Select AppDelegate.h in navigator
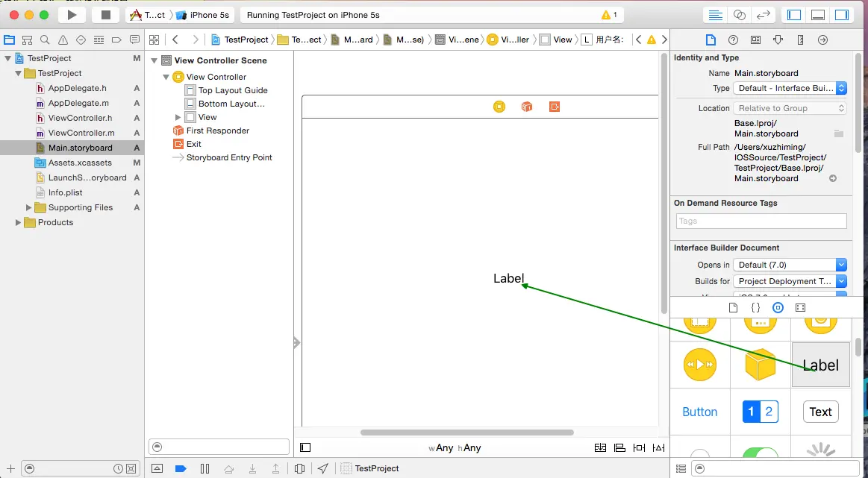Image resolution: width=868 pixels, height=478 pixels. click(77, 88)
